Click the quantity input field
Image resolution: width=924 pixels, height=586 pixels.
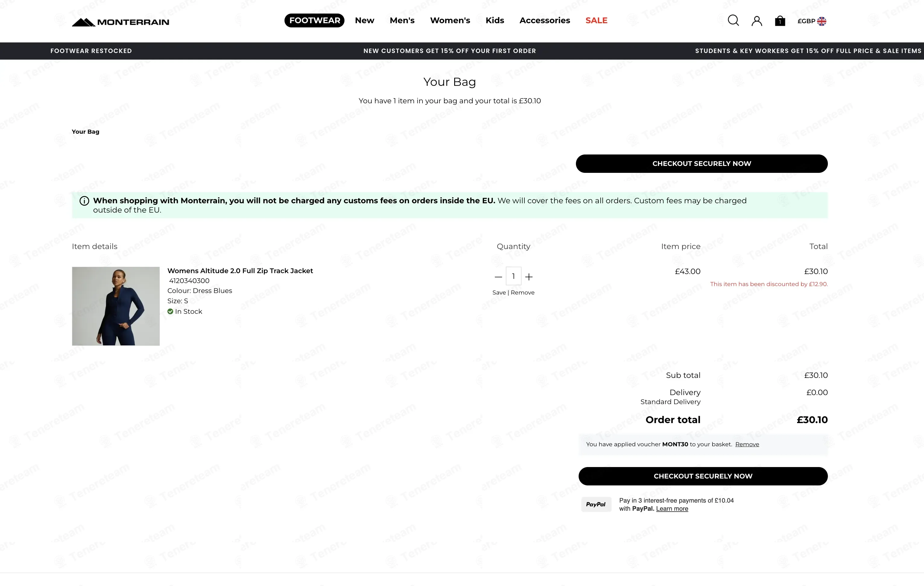click(x=514, y=276)
